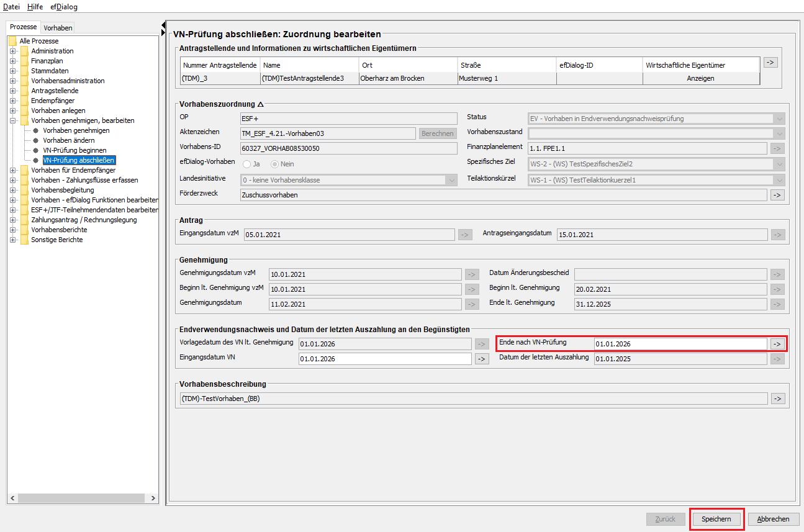The image size is (804, 532).
Task: Expand the Endempfänger tree node
Action: click(x=12, y=101)
